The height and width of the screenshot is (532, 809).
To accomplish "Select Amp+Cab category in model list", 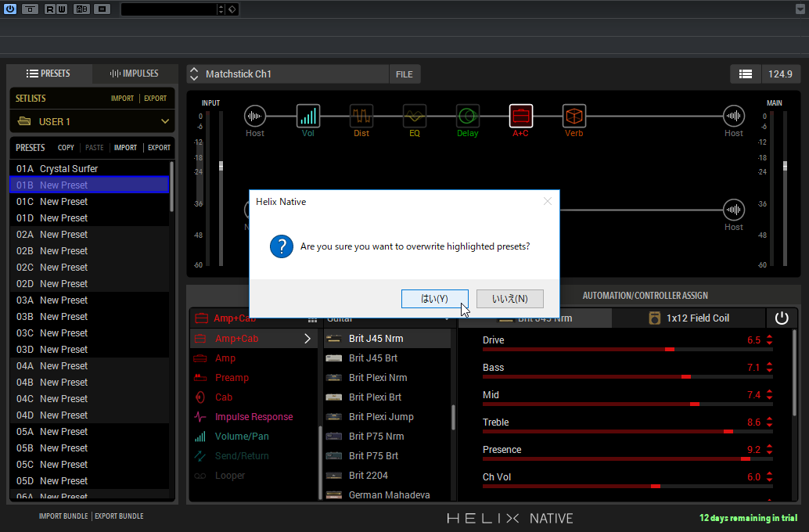I will (253, 339).
